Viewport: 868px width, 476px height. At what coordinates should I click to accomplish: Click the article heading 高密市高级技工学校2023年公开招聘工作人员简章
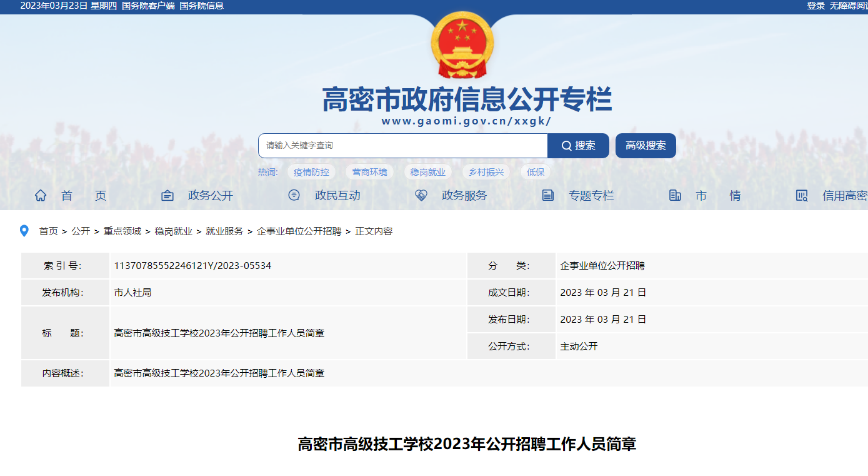[467, 444]
